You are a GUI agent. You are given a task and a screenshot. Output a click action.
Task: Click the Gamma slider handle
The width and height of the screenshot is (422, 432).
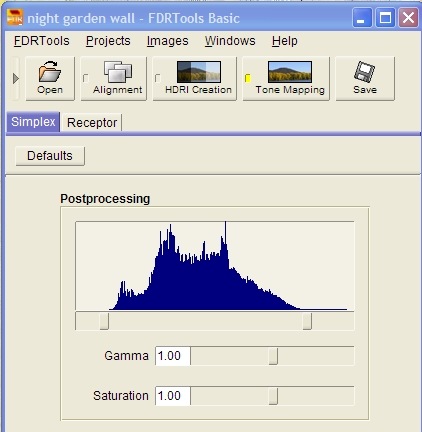273,356
